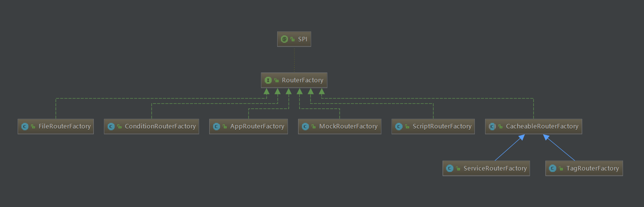Screen dimensions: 644x207
Task: Select the FileRouterFactory class node
Action: [x=56, y=126]
